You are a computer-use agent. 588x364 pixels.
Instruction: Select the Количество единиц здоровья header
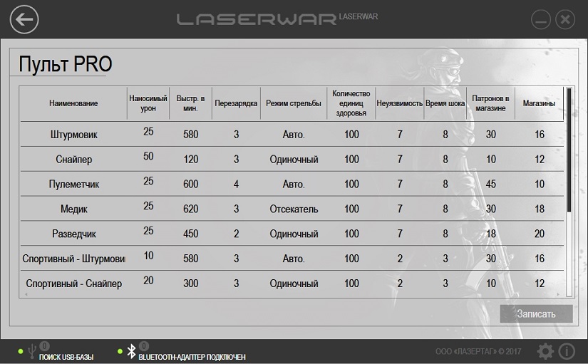(351, 103)
